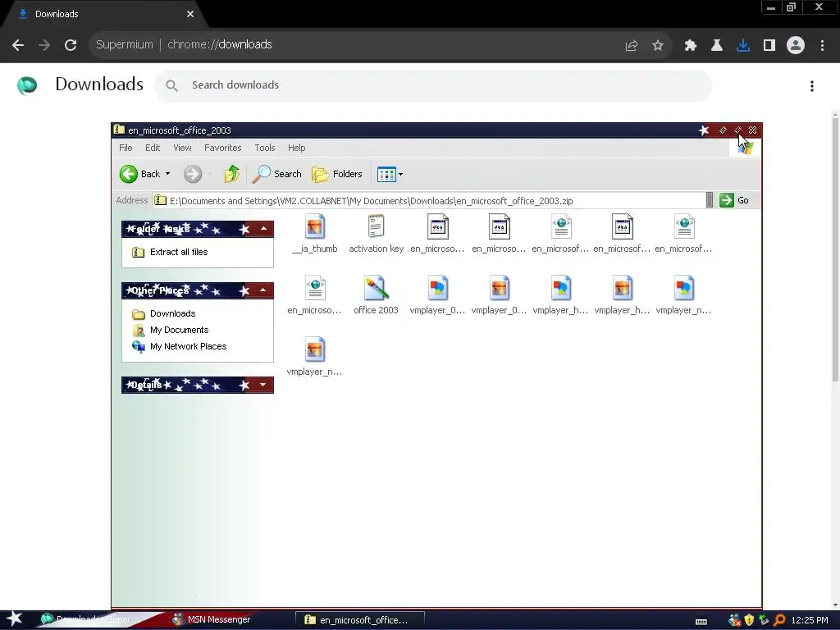Select vmplayer_0… file with blue shapes icon
Screen dimensions: 840x630
438,295
